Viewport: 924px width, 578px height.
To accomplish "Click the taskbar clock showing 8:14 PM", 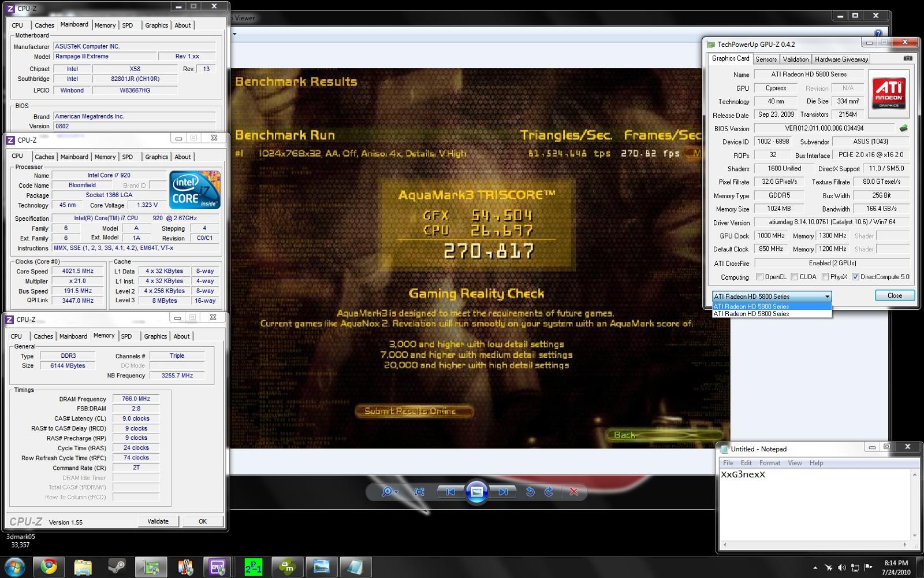I will pos(896,568).
